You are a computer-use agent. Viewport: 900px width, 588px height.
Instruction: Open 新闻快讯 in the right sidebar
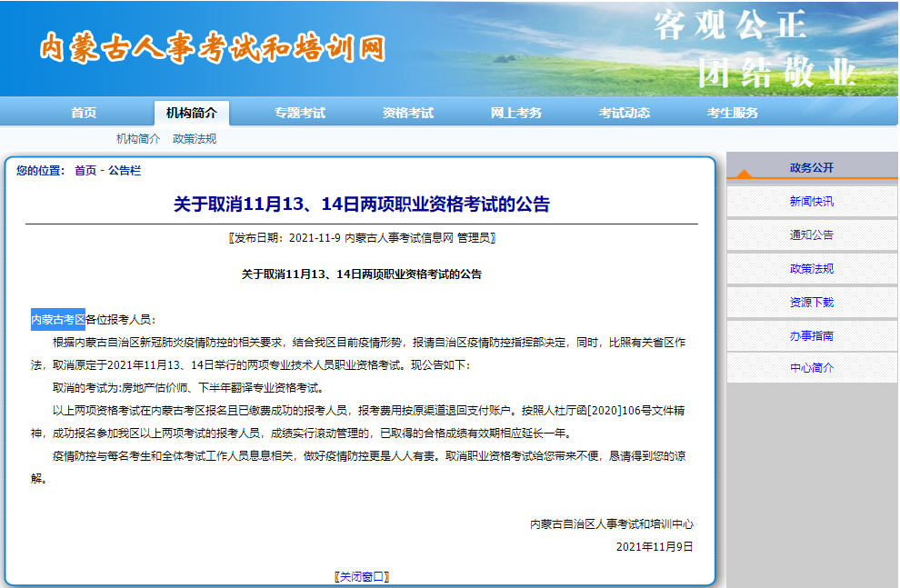811,201
